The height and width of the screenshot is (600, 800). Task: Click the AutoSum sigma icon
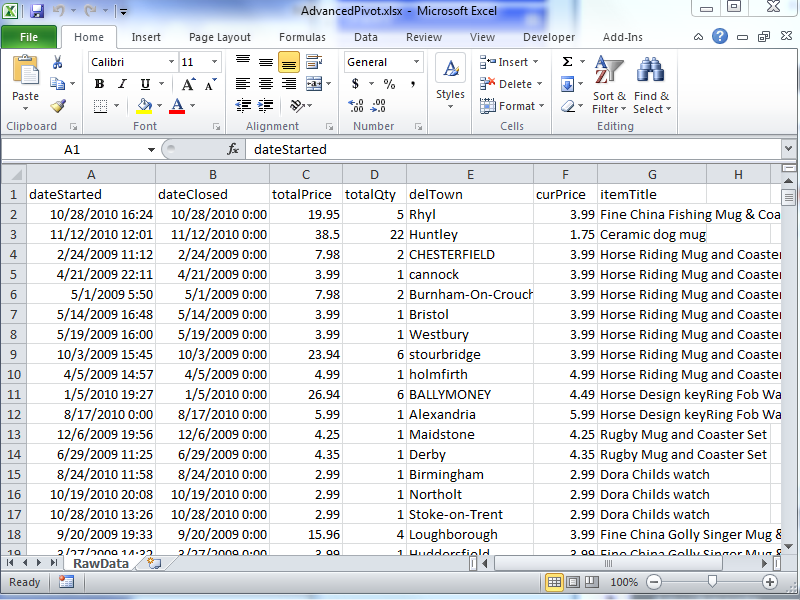[x=568, y=62]
